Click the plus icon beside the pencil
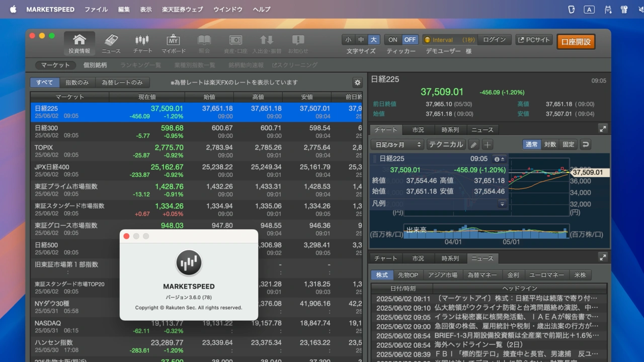 tap(488, 145)
